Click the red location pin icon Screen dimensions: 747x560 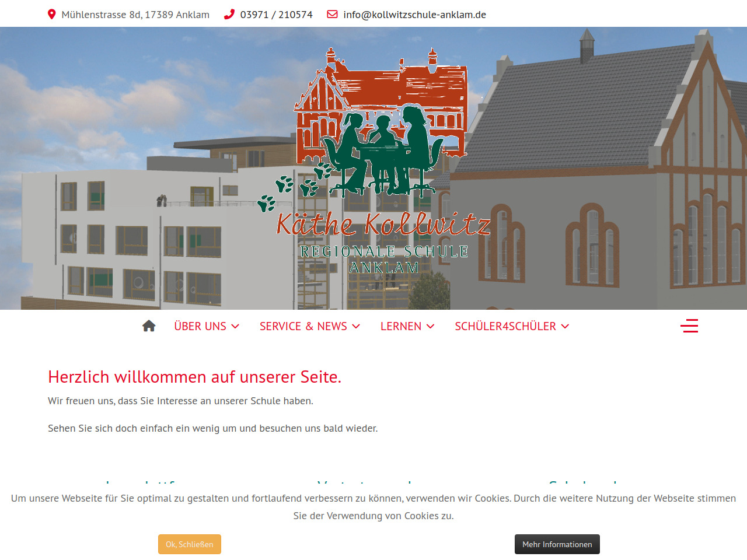click(51, 15)
